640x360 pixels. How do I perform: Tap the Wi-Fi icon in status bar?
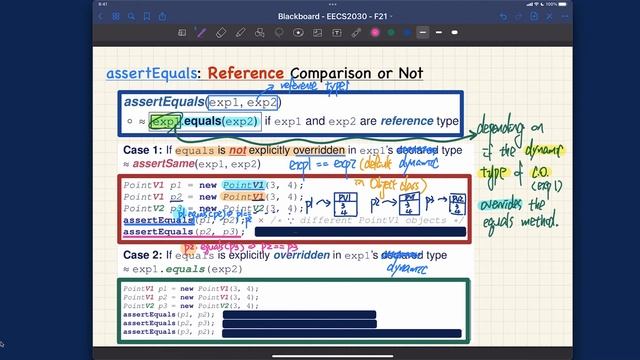click(536, 4)
